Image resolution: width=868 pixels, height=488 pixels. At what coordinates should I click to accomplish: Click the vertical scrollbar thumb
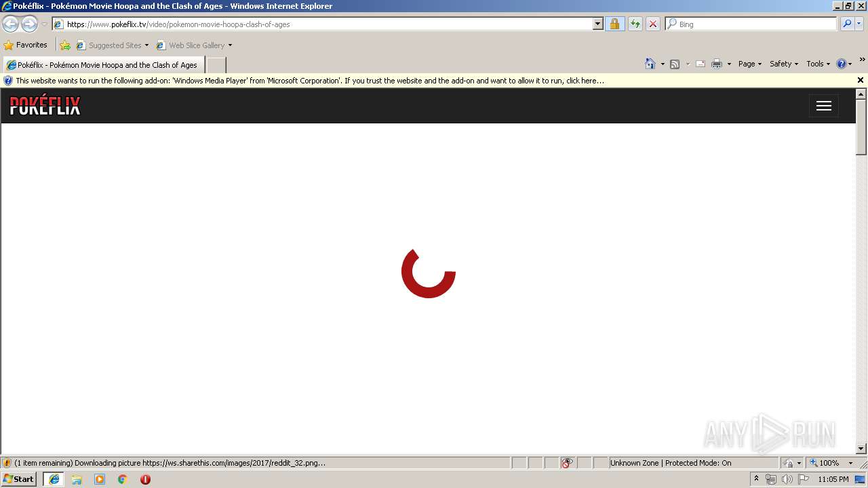[x=861, y=127]
